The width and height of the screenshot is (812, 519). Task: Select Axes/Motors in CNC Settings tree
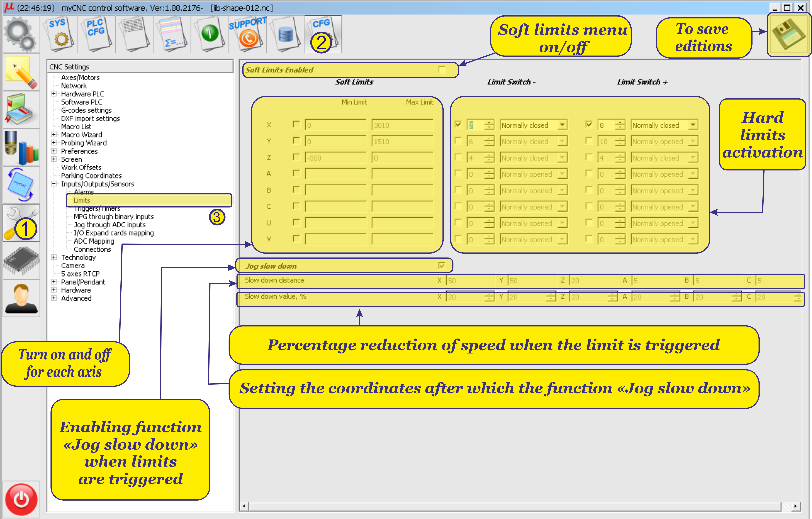click(80, 77)
